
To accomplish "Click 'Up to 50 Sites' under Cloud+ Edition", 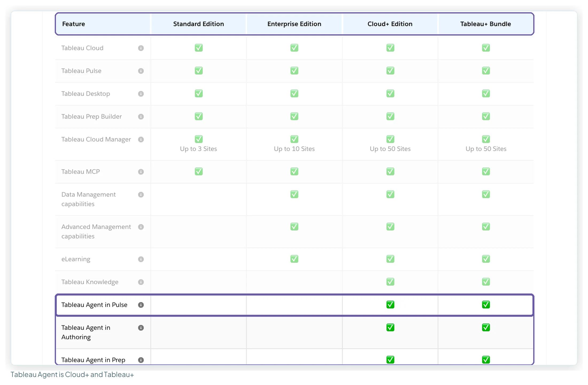I will pos(390,149).
